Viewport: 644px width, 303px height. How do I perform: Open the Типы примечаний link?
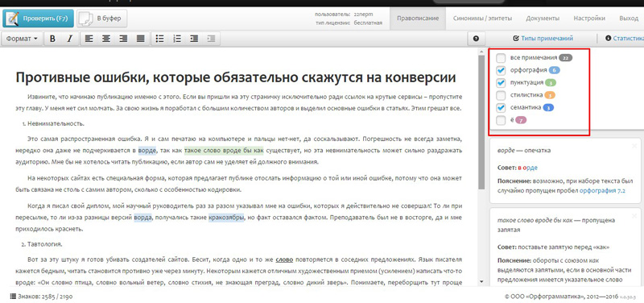543,39
